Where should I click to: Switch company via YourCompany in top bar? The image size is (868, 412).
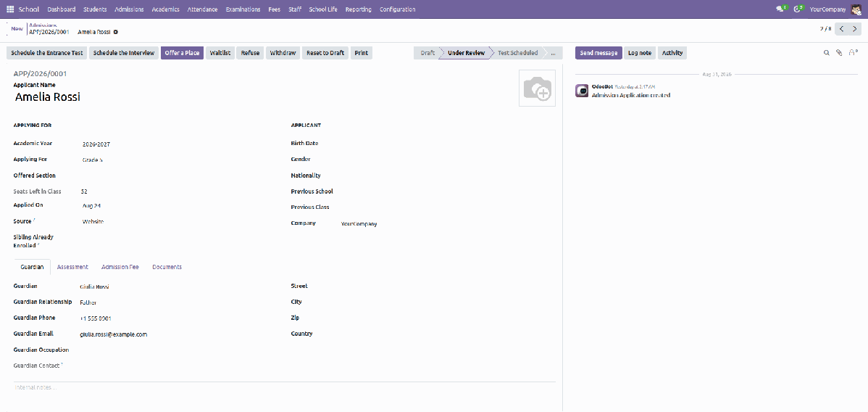tap(827, 9)
